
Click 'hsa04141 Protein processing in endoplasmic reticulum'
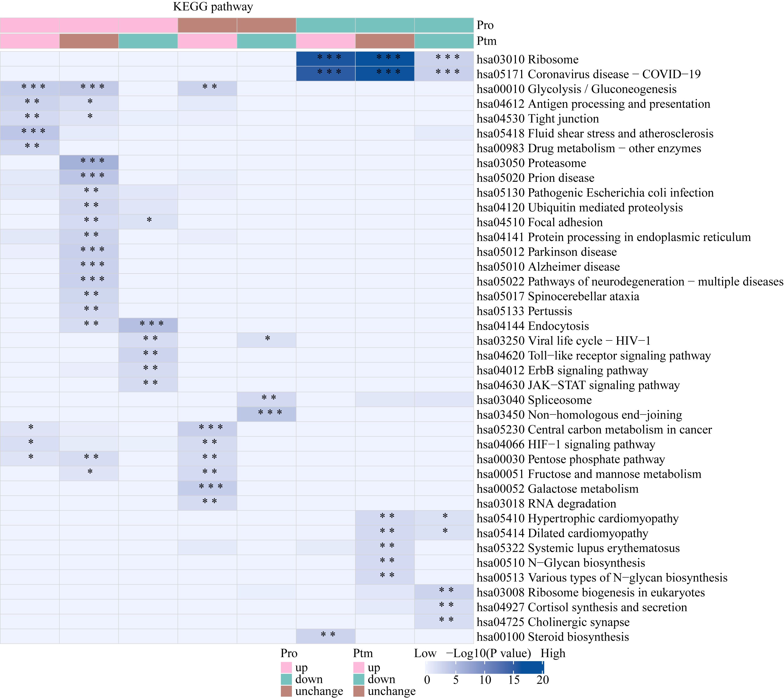click(614, 237)
